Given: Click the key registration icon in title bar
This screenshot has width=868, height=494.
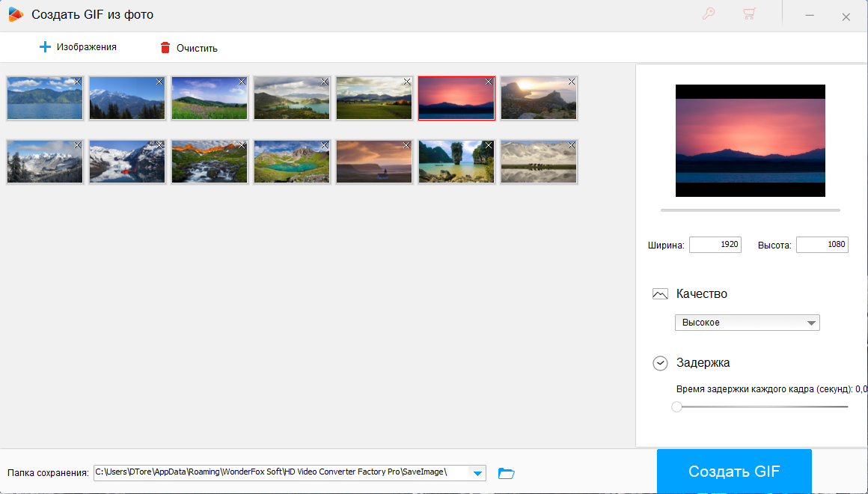Looking at the screenshot, I should (x=708, y=14).
